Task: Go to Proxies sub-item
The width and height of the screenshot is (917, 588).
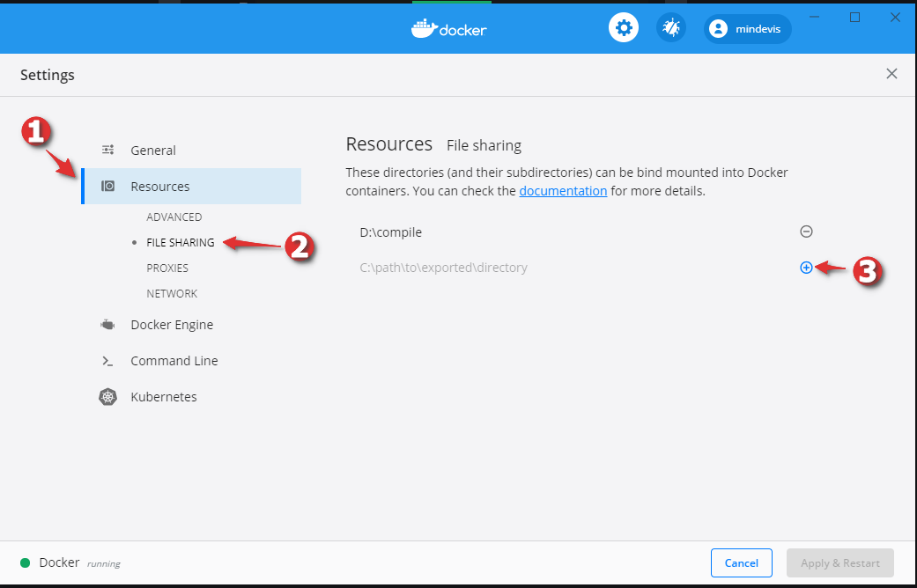Action: tap(167, 268)
